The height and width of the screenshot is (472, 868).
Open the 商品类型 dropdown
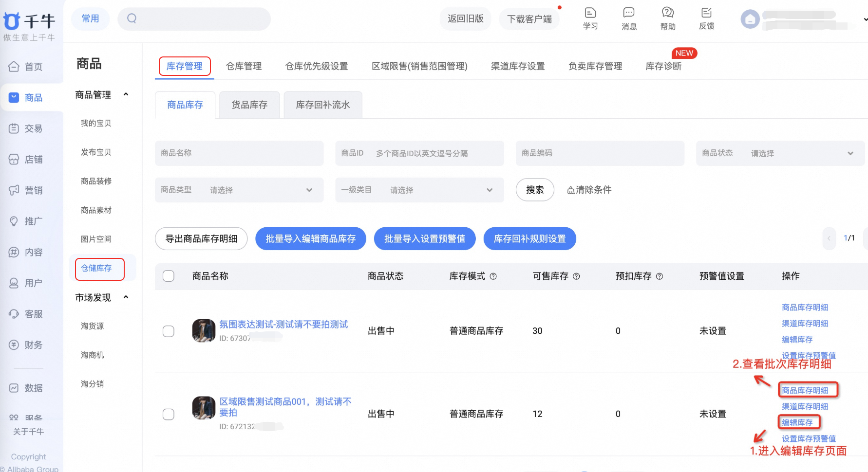tap(239, 190)
